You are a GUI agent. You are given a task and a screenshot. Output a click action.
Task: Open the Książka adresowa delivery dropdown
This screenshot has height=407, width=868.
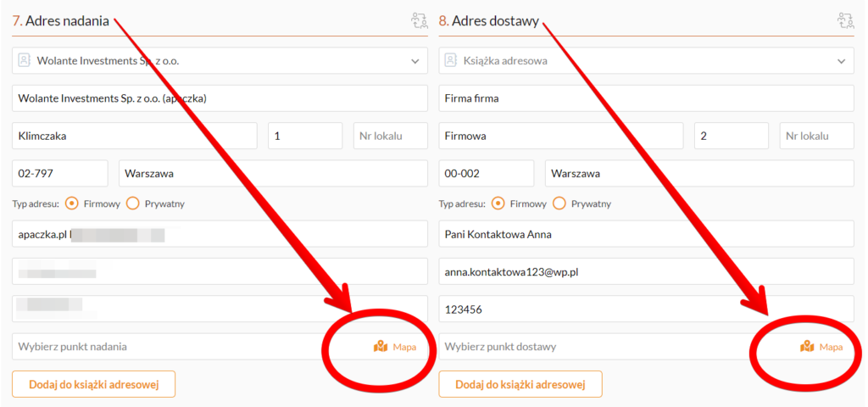[841, 61]
